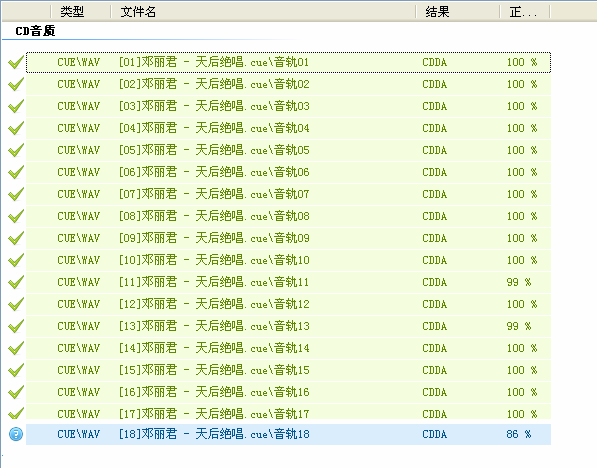Select file name [16]邓丽君 - 天后絶唱.cue\音軌16
597x468 pixels.
pyautogui.click(x=214, y=393)
